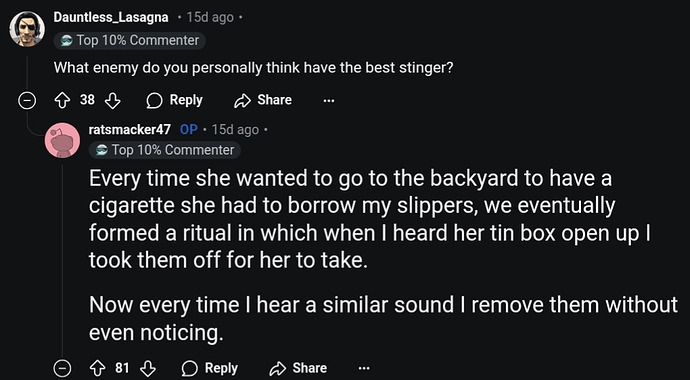Open ratsmacker47's 15d ago timestamp
Viewport: 690px width, 380px height.
[x=235, y=130]
